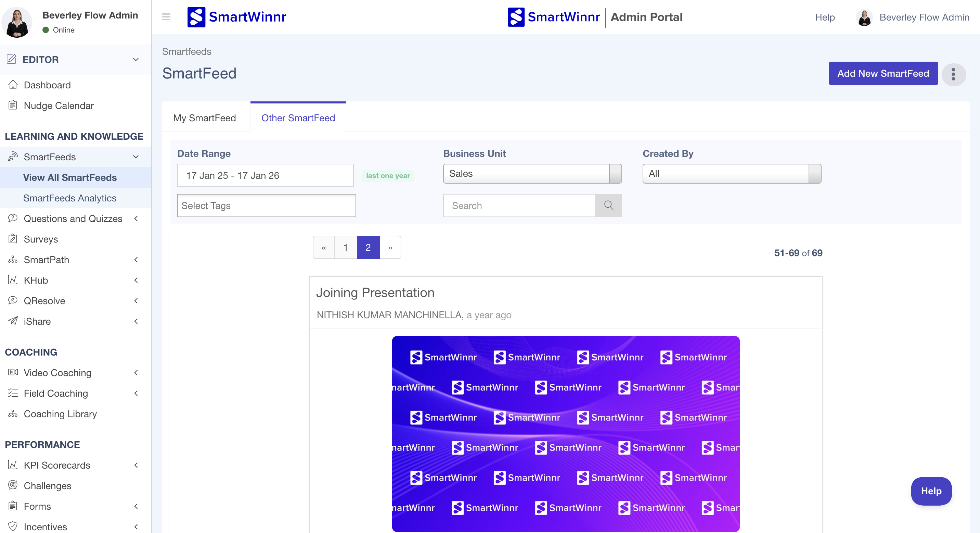This screenshot has height=533, width=980.
Task: Switch to My SmartFeed tab
Action: pos(204,117)
